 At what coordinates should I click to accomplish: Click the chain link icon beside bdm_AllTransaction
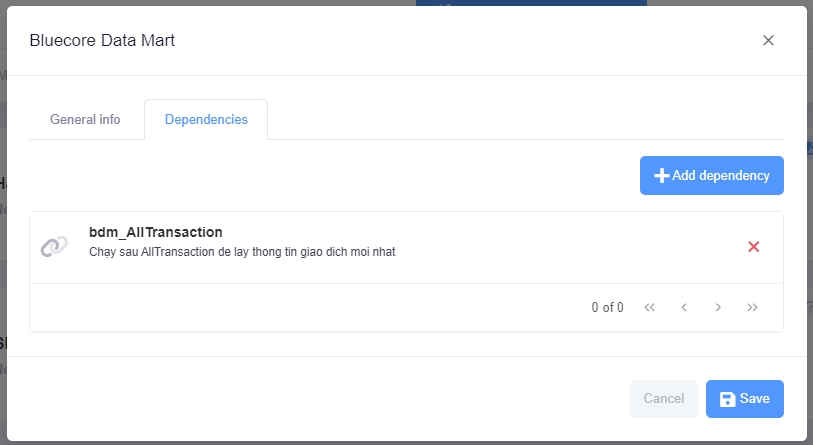[54, 247]
